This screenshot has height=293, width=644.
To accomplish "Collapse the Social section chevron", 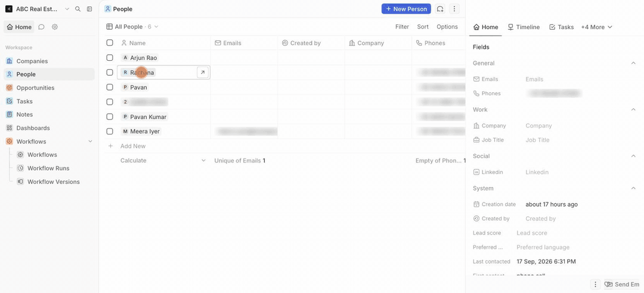I will pyautogui.click(x=633, y=156).
